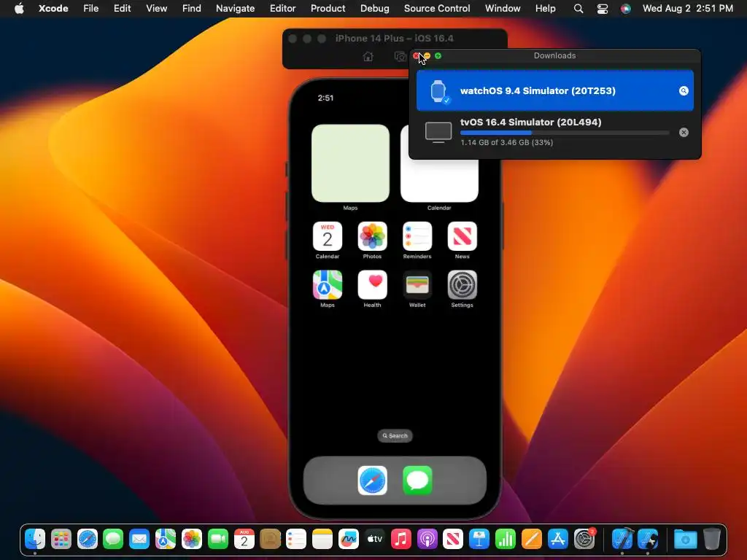Click the Downloads window title bar
This screenshot has height=560, width=747.
[554, 55]
